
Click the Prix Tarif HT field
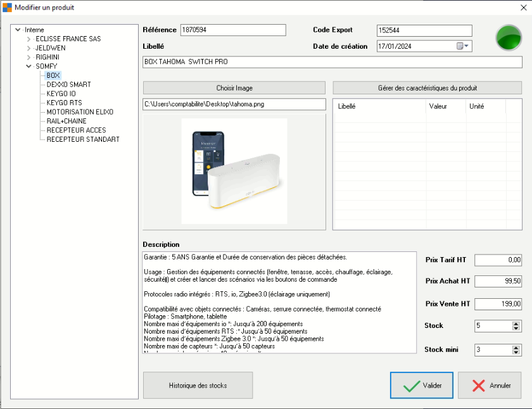(498, 260)
